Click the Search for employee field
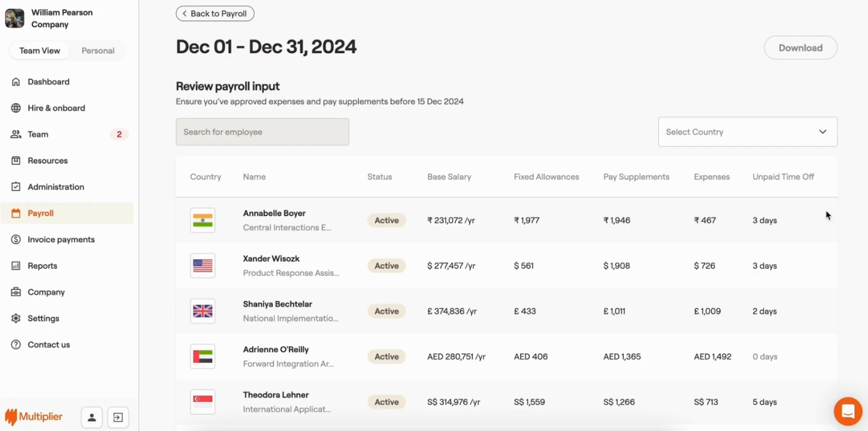Viewport: 868px width, 431px height. (262, 132)
